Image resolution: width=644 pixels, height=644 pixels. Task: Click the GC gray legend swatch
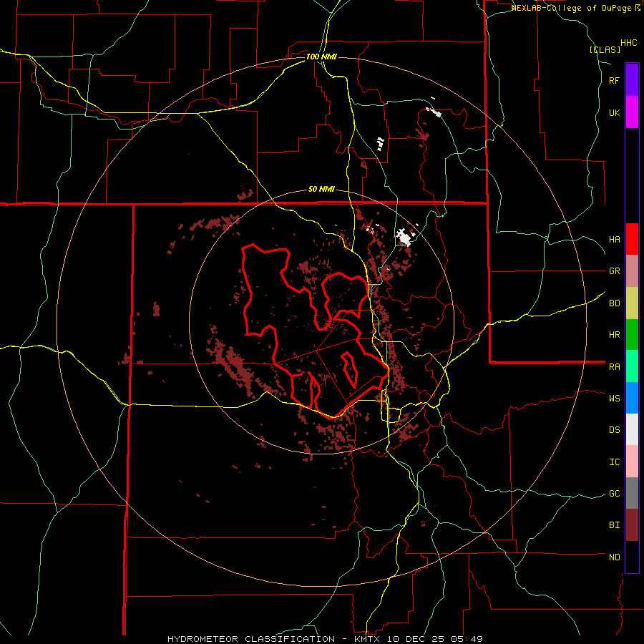[x=632, y=493]
